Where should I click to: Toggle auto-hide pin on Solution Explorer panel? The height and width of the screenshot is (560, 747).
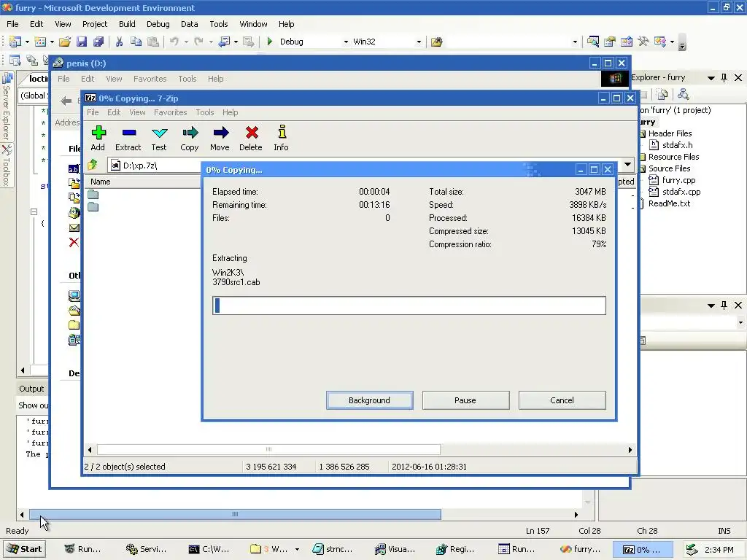(x=724, y=77)
